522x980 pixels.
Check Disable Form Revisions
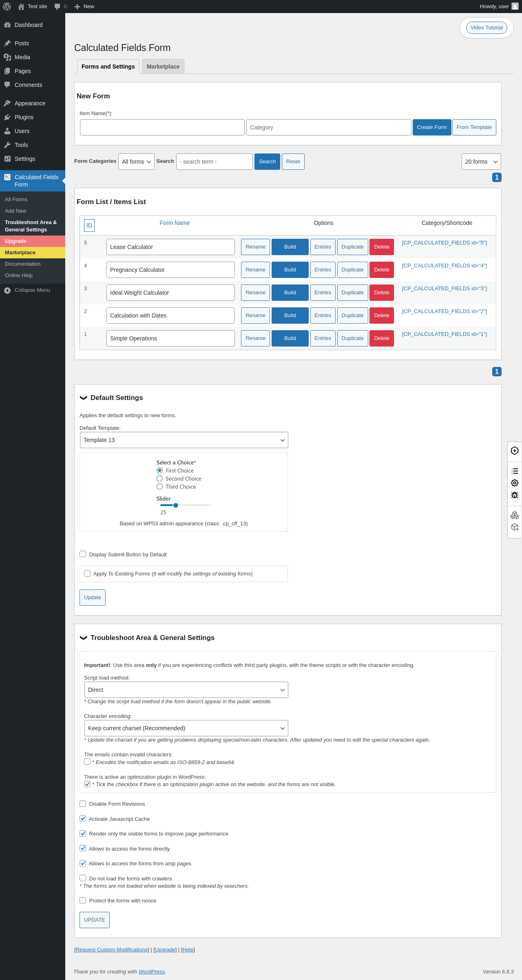(83, 804)
